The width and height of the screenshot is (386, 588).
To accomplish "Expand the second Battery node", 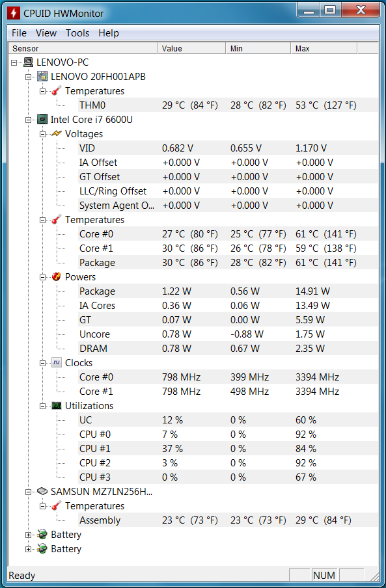I will tap(28, 550).
